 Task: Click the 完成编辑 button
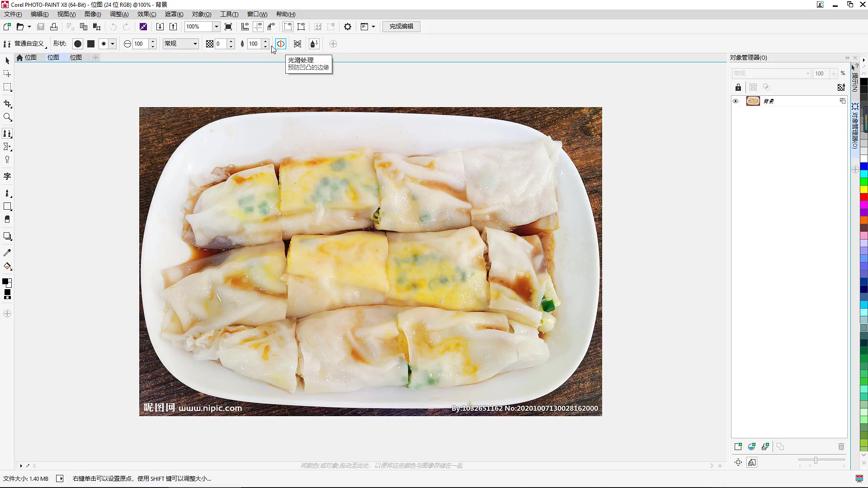pos(401,27)
